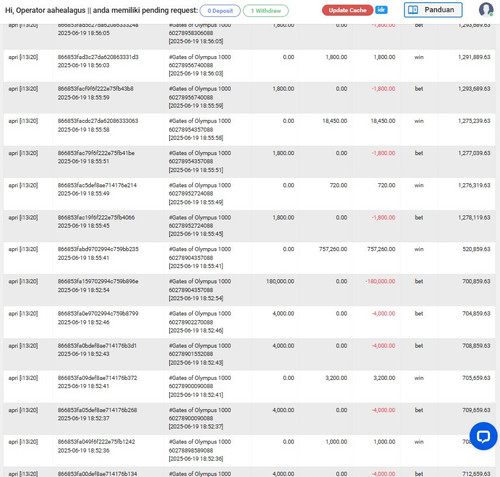Select the timestamp 2025-06-19 18:55:41
Image resolution: width=500 pixels, height=477 pixels.
tap(83, 258)
